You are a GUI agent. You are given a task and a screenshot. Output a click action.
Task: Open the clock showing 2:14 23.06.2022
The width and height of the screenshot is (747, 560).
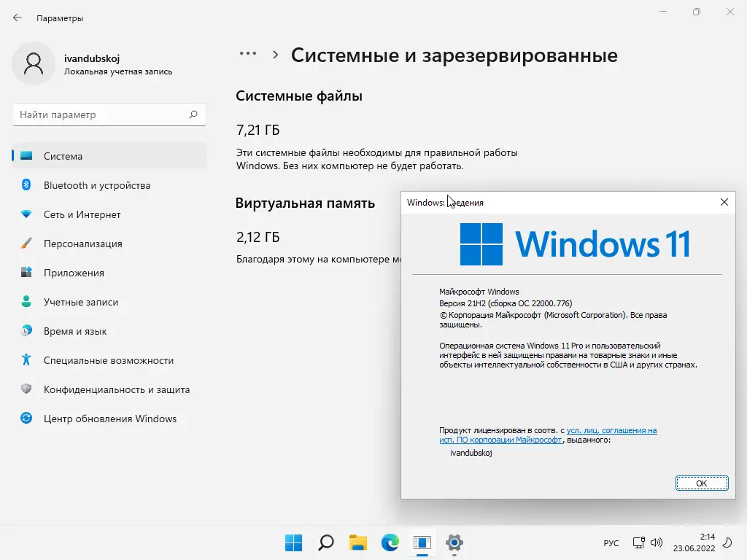tap(694, 542)
